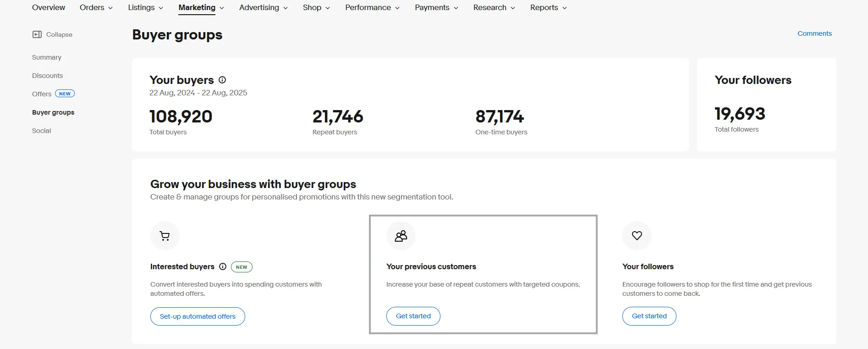Click the date range 22 Aug, 2024 - 22 Aug, 2025

click(198, 93)
